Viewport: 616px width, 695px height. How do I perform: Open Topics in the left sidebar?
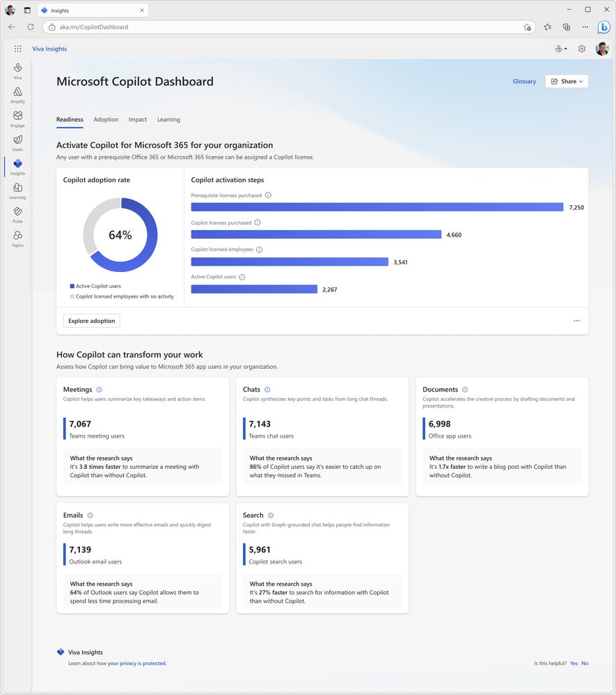tap(17, 239)
